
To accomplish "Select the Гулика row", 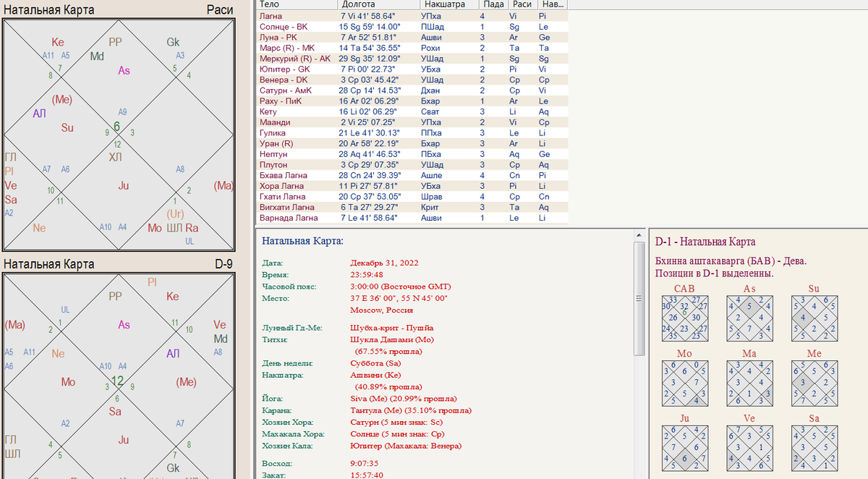I will coord(412,132).
